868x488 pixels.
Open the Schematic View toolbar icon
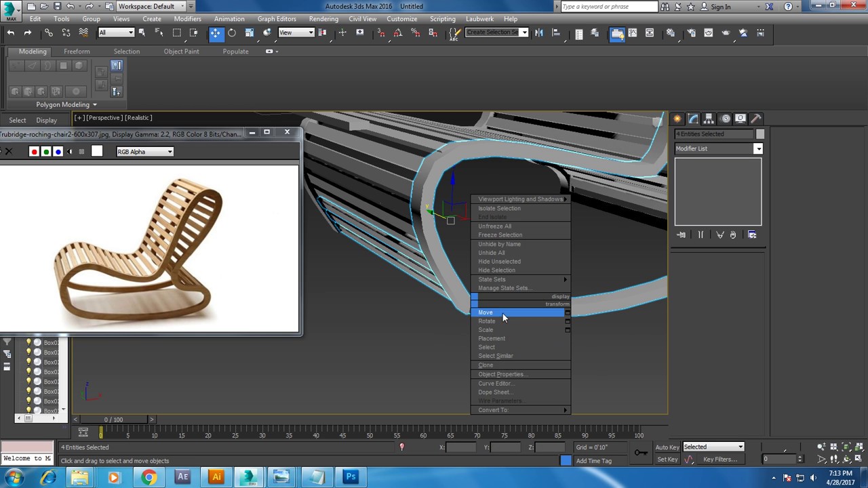(650, 33)
